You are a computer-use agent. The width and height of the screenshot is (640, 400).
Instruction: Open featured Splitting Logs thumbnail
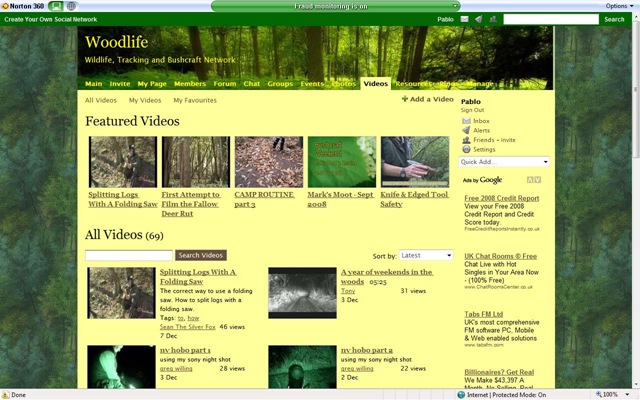(x=122, y=162)
